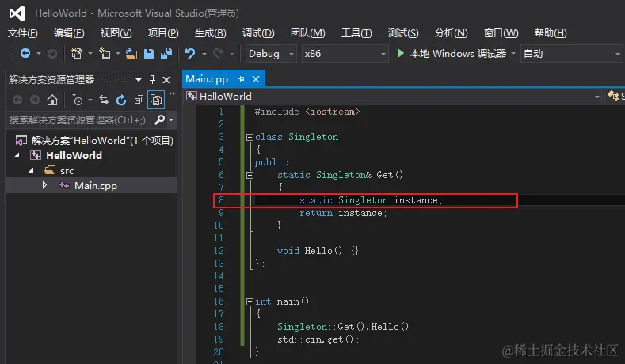Image resolution: width=625 pixels, height=364 pixels.
Task: Close the Main.cpp tab
Action: tap(256, 79)
